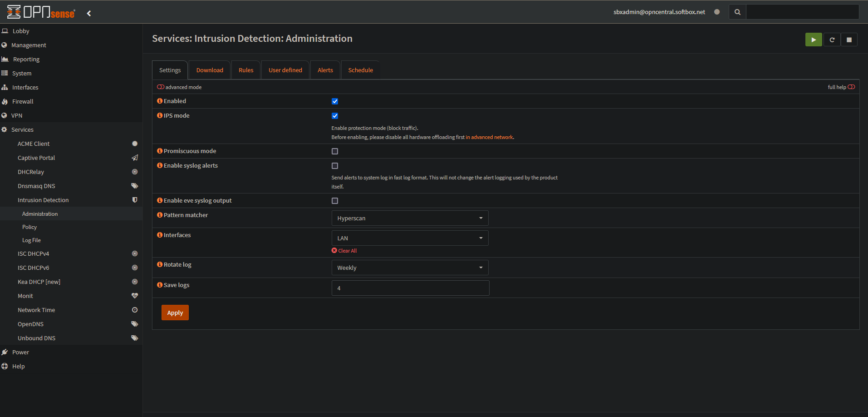Open the Interfaces LAN dropdown
Viewport: 868px width, 417px height.
coord(410,238)
